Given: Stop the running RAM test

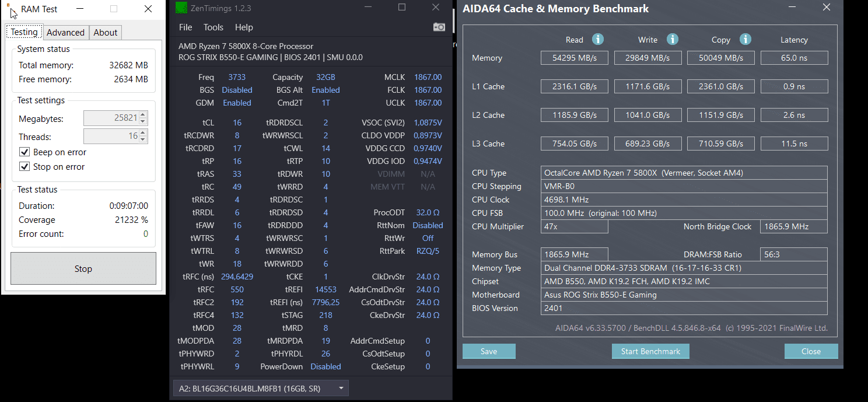Looking at the screenshot, I should click(x=83, y=268).
